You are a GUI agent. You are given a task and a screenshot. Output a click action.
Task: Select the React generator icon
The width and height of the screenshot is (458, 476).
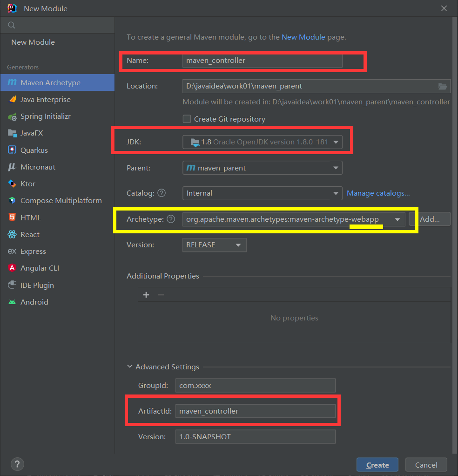pos(13,234)
